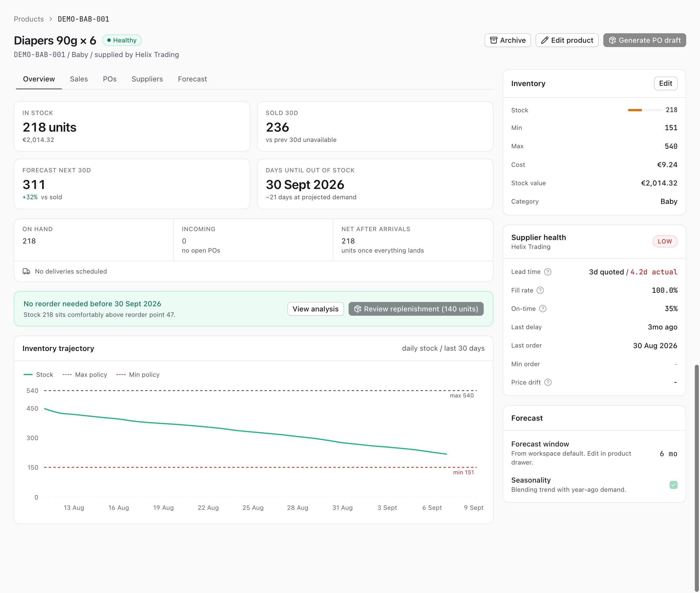Click Edit product button
This screenshot has height=593, width=700.
point(567,40)
